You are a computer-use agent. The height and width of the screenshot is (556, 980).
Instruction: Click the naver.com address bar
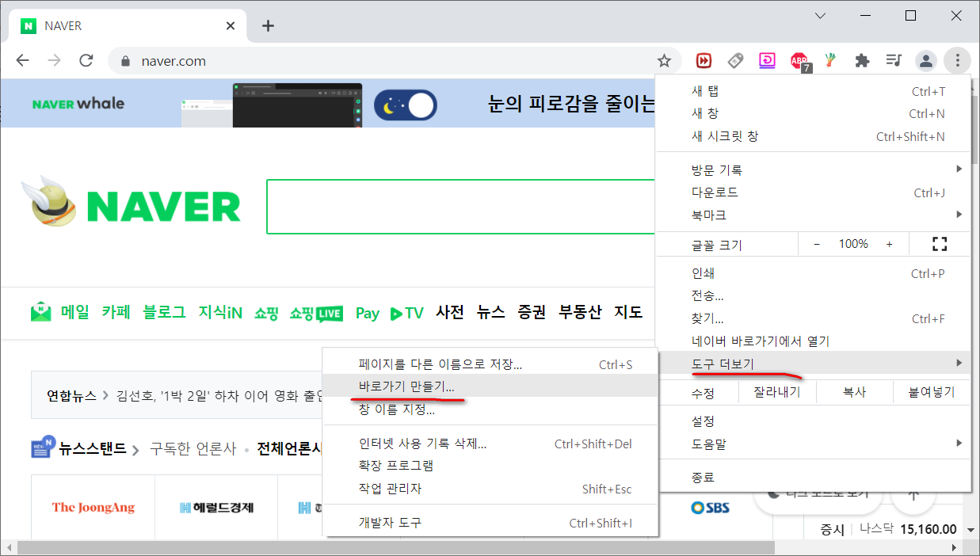click(x=394, y=61)
